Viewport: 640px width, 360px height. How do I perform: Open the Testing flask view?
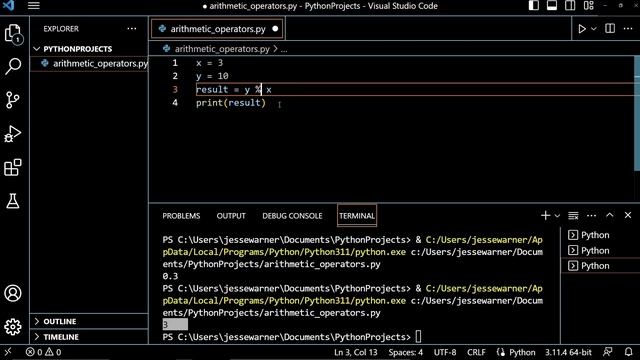(x=13, y=201)
